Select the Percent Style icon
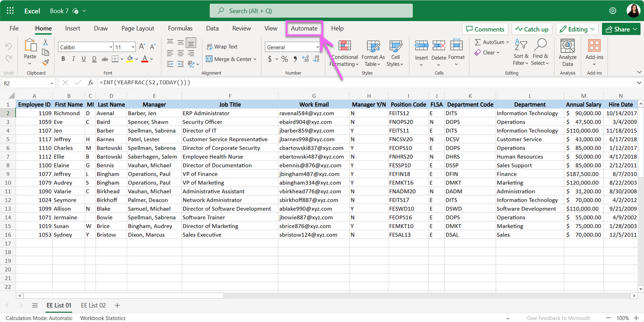 (x=284, y=59)
